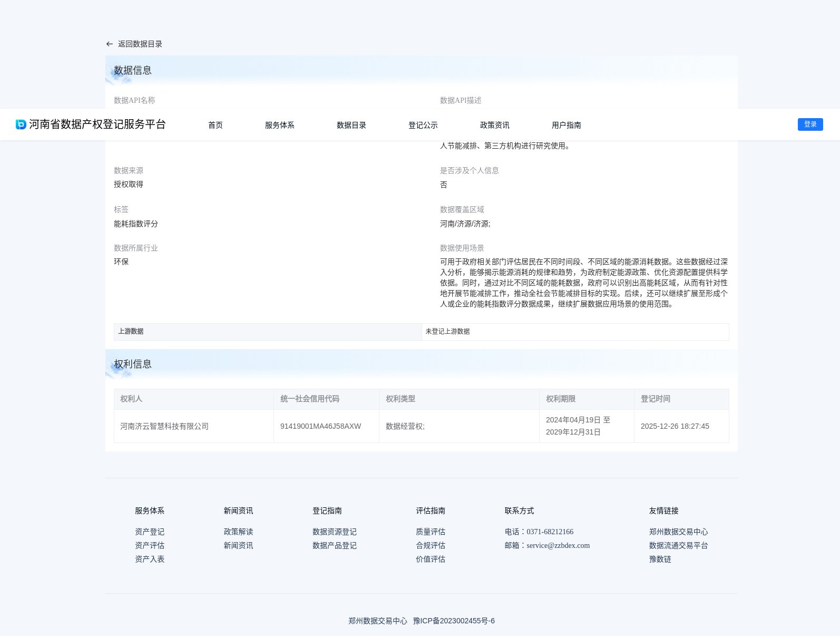Open footer 新闻资讯 link under news column
This screenshot has width=840, height=636.
click(238, 545)
